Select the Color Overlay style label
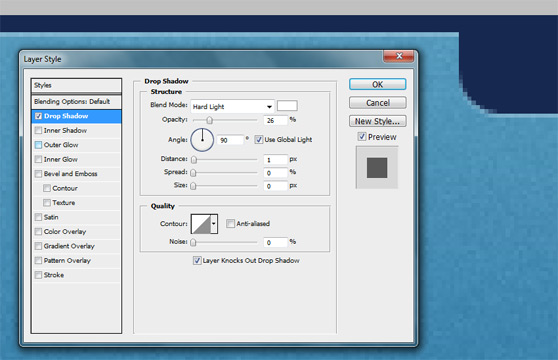Image resolution: width=558 pixels, height=360 pixels. point(65,232)
